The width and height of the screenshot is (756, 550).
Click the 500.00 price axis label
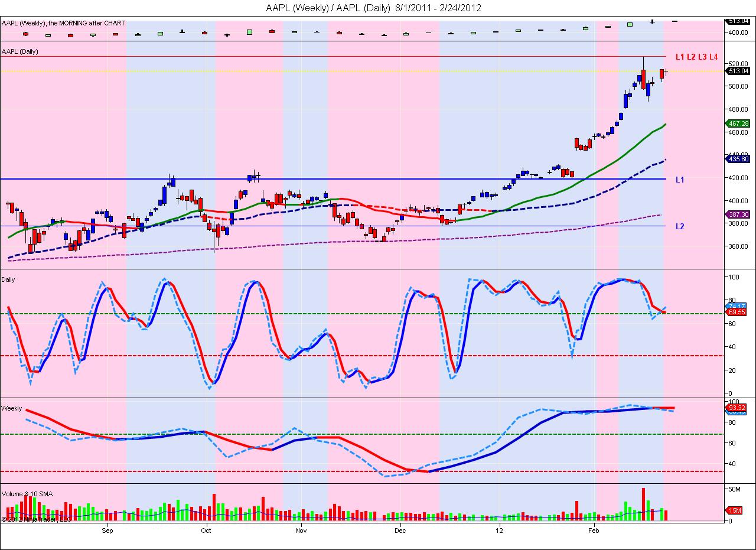pos(739,86)
